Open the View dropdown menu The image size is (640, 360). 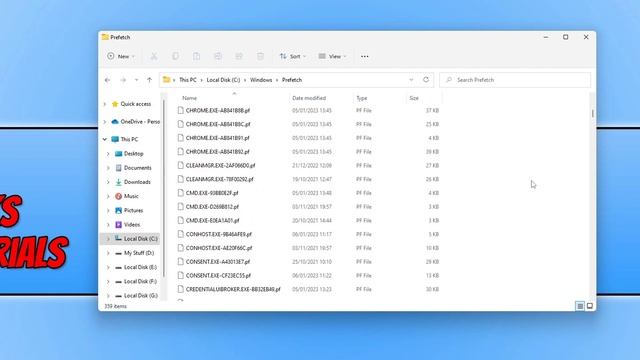click(x=332, y=56)
